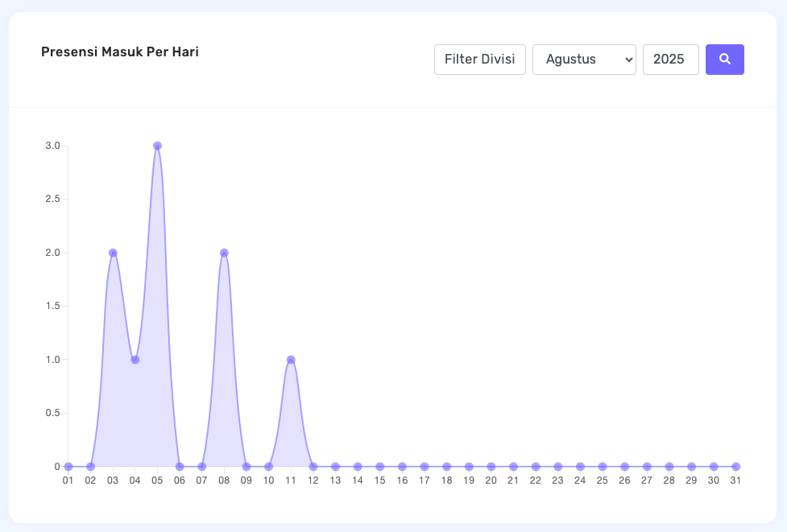Select the day 12 zero-value data point

313,467
